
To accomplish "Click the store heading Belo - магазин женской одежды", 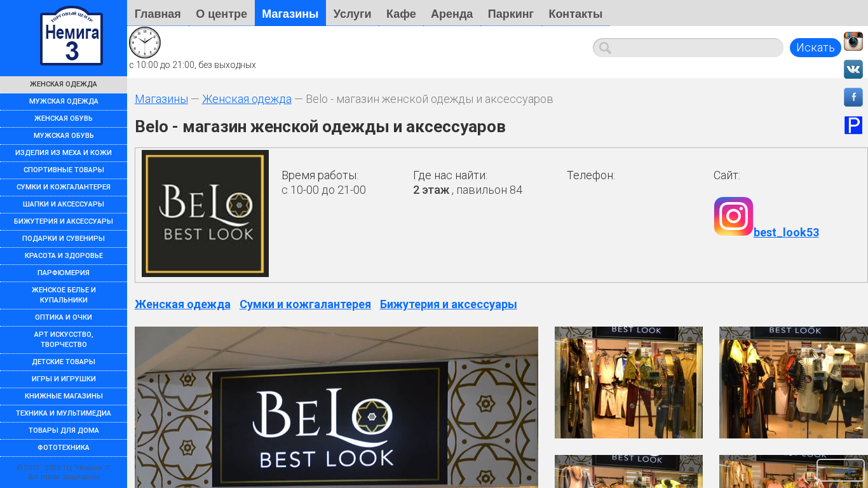I will (320, 127).
